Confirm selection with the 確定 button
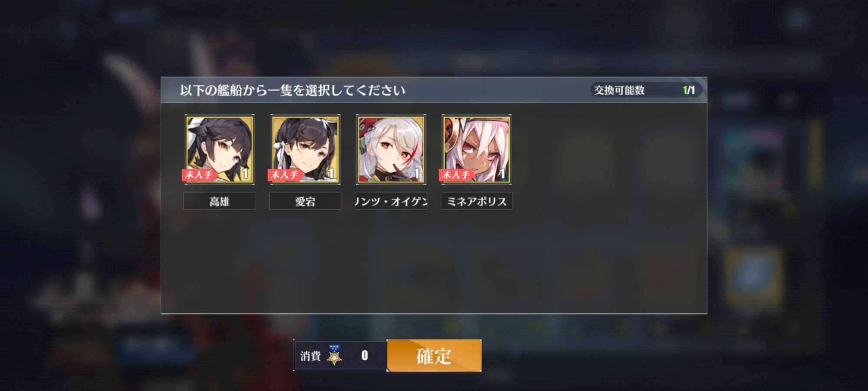 [434, 355]
